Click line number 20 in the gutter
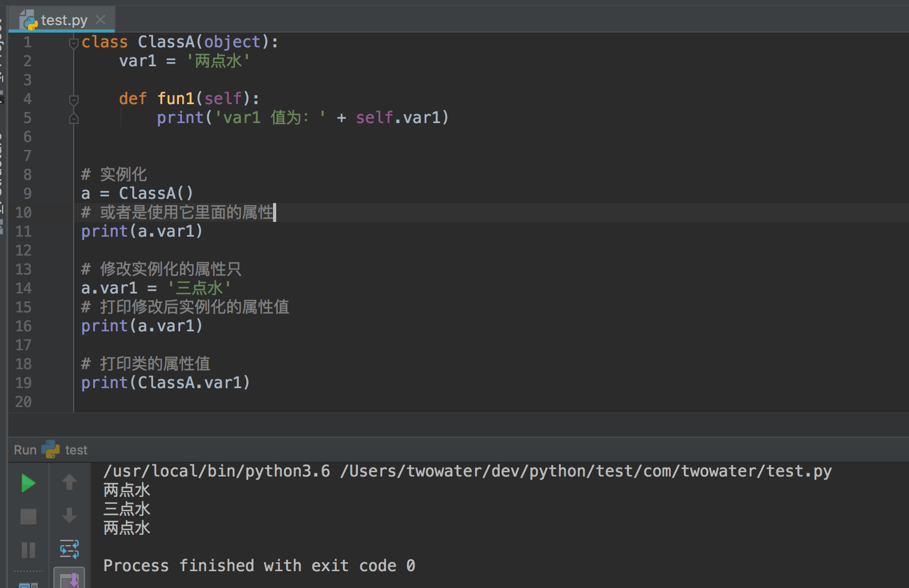Screen dimensions: 909x588 [23, 402]
